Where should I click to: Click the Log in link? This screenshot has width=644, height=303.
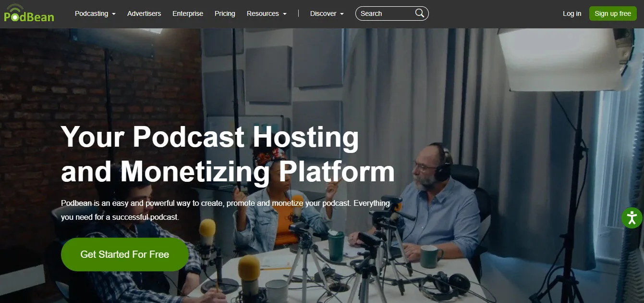[x=571, y=13]
